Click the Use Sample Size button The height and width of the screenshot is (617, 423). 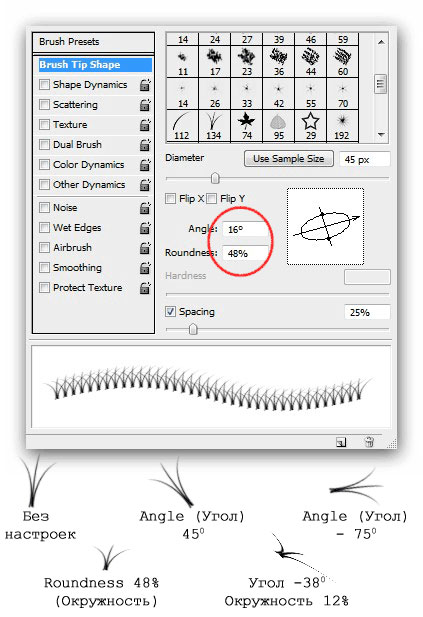point(289,159)
